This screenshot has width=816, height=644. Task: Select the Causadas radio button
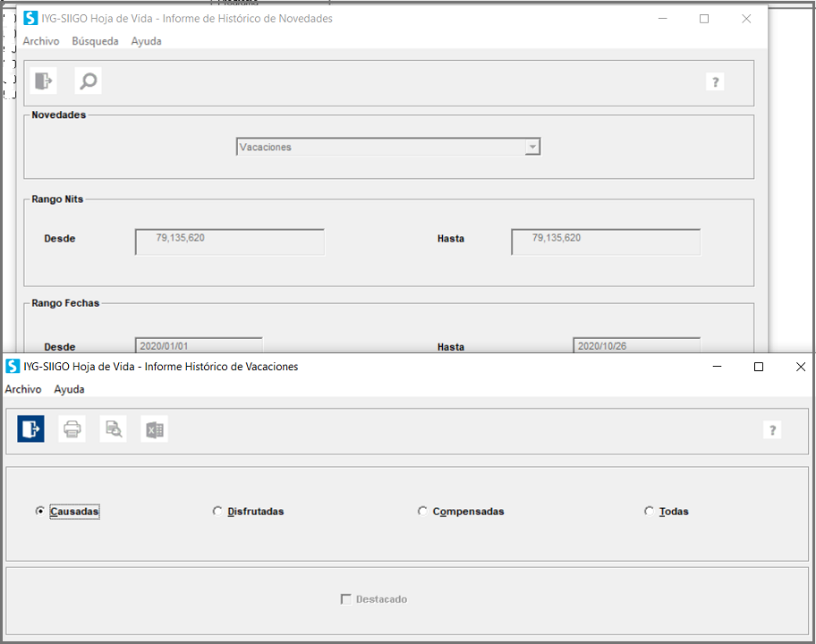point(39,511)
